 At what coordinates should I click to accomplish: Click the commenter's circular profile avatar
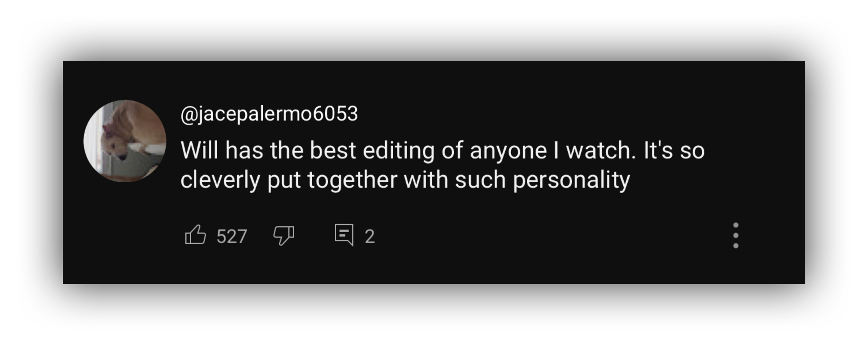(x=125, y=141)
